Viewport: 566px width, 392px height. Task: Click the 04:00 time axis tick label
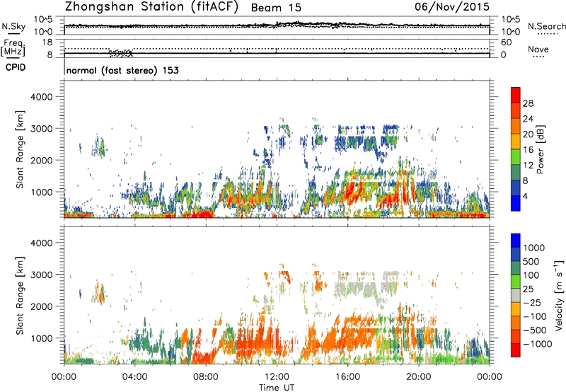click(134, 377)
